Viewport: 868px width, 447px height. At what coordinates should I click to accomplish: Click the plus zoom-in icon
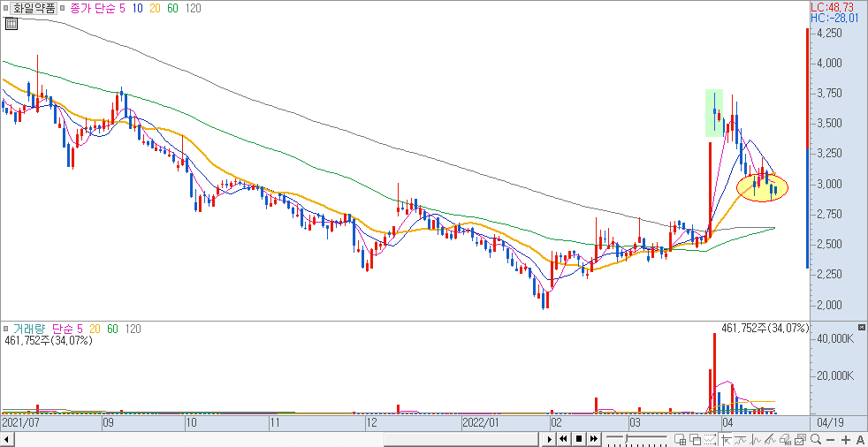(846, 440)
